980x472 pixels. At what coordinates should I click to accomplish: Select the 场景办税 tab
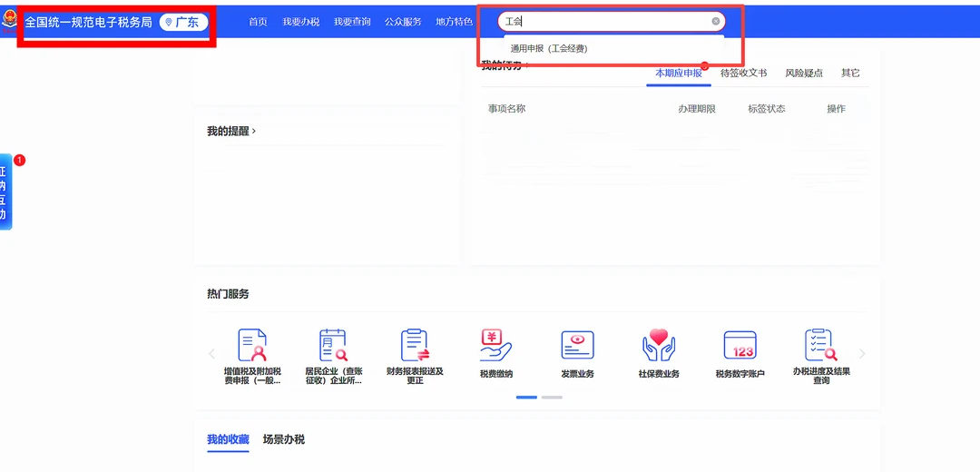point(284,439)
